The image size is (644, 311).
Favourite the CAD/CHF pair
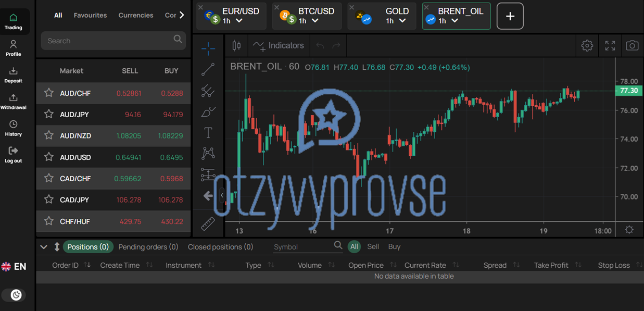click(49, 178)
